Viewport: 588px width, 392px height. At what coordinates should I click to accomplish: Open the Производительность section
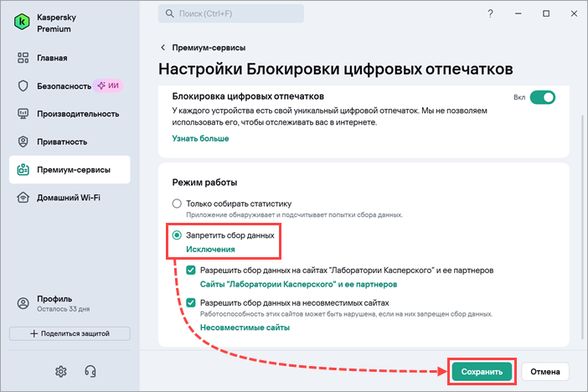tap(68, 114)
